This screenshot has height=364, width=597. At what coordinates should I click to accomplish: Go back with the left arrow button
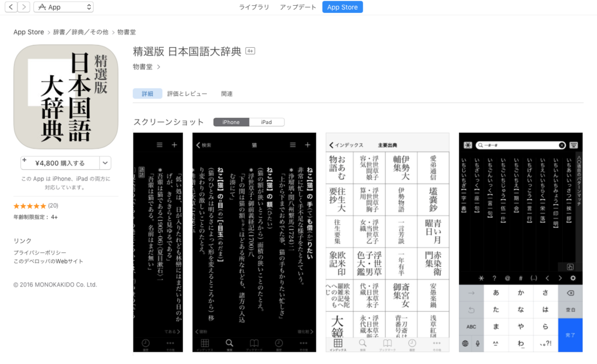tap(11, 7)
